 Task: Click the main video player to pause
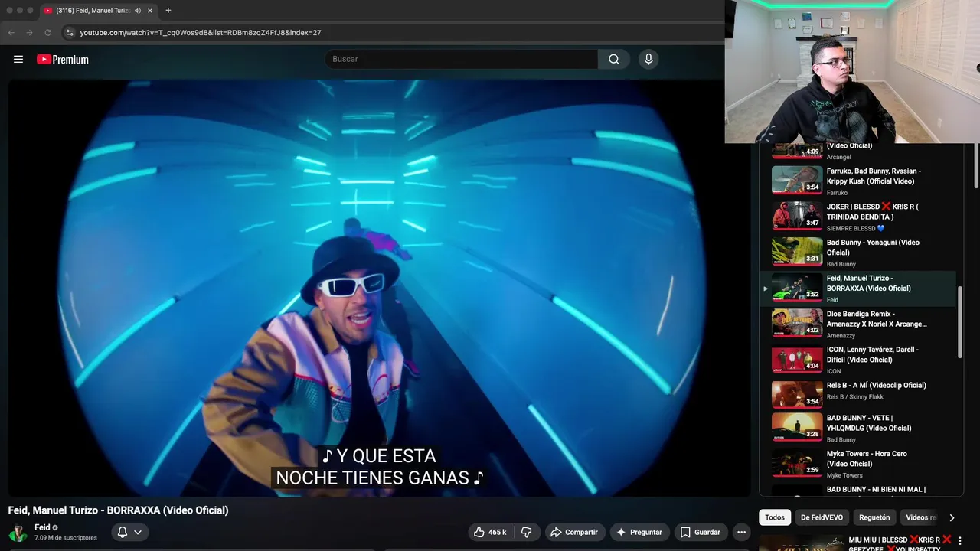[x=380, y=288]
